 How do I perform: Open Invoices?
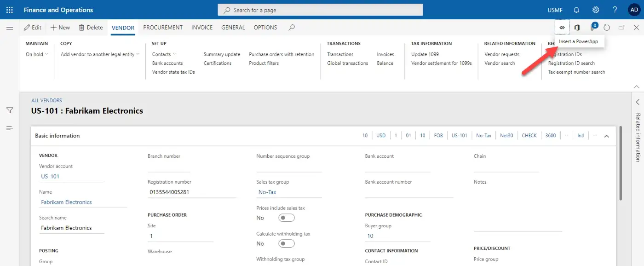[x=385, y=54]
